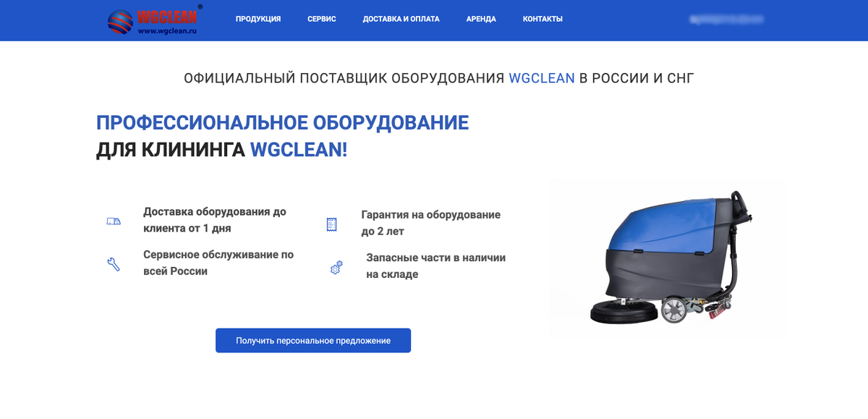The width and height of the screenshot is (868, 419).
Task: Open the Аренда menu item
Action: click(x=481, y=19)
